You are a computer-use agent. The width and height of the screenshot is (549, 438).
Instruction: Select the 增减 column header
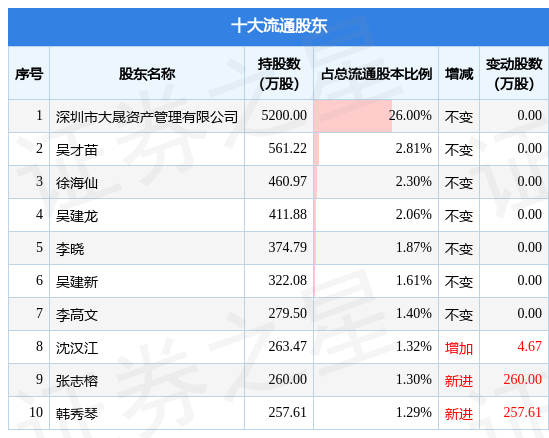[x=459, y=74]
